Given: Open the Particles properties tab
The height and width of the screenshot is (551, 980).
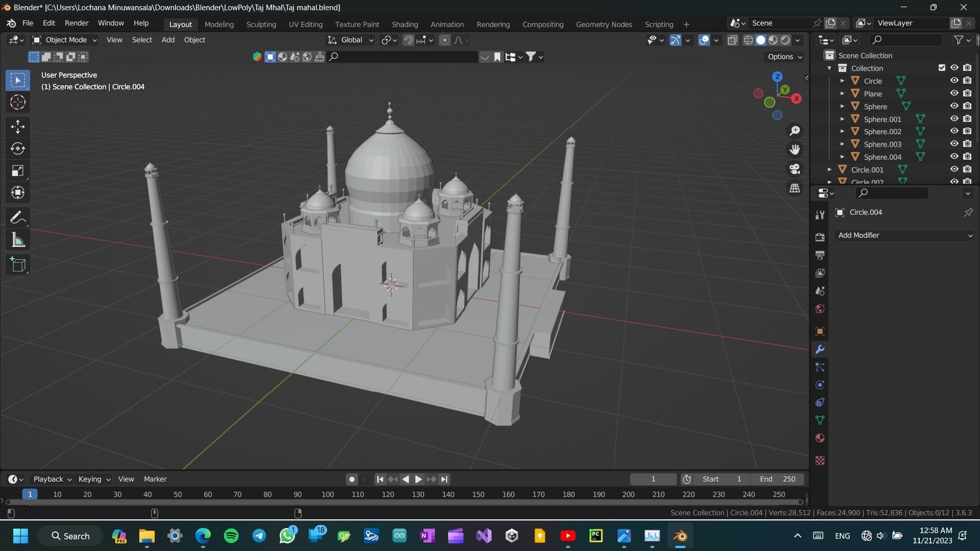Looking at the screenshot, I should pyautogui.click(x=820, y=367).
